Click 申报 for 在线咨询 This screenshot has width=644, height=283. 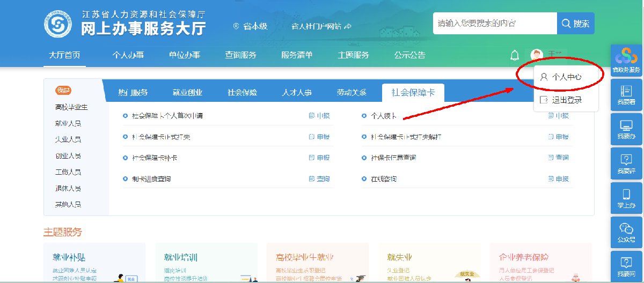coord(558,178)
